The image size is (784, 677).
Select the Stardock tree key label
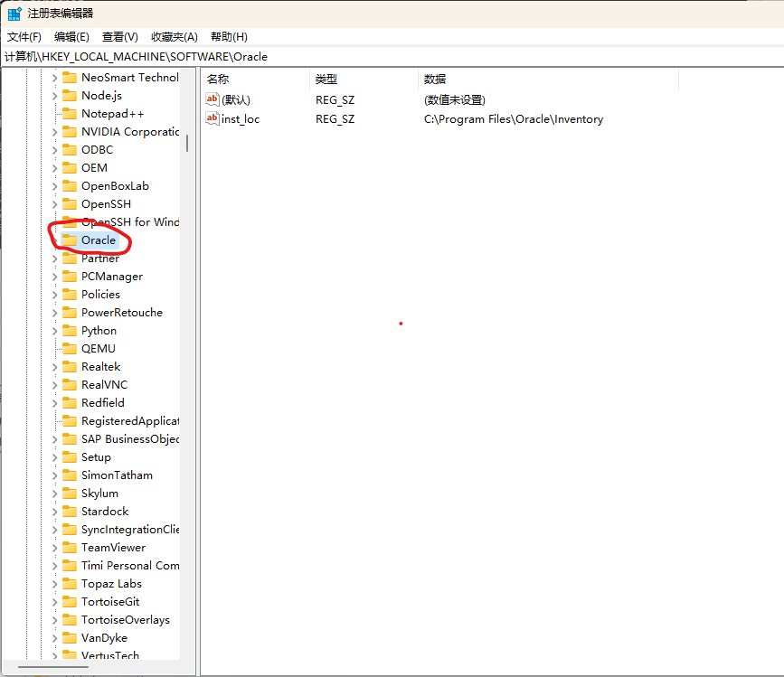click(x=105, y=511)
